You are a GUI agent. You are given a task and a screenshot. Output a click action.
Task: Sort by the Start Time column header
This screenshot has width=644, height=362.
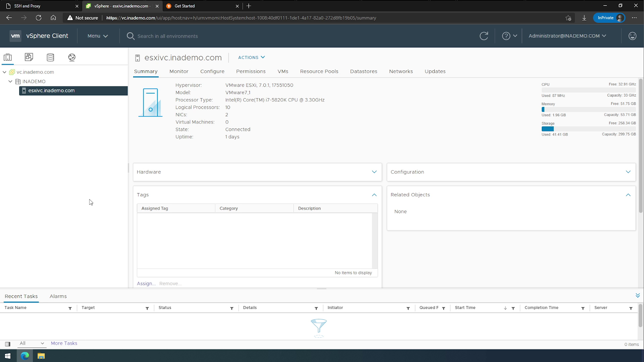coord(465,308)
